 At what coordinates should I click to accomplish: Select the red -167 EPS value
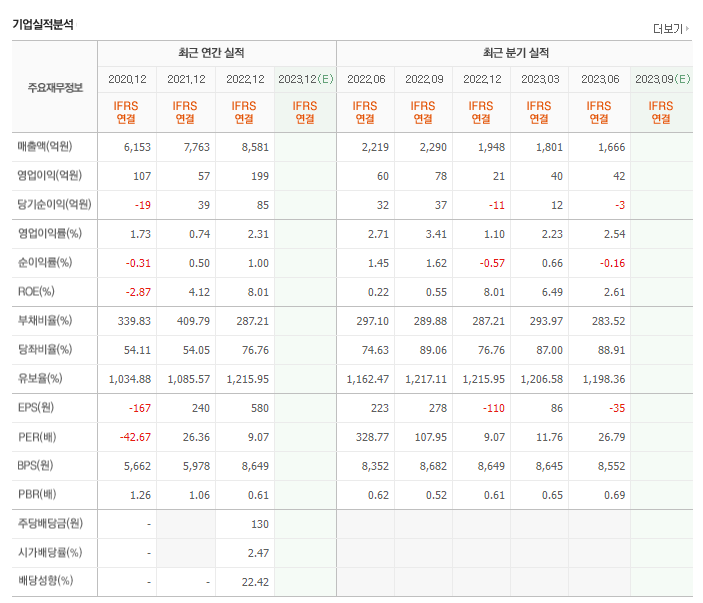pos(140,408)
